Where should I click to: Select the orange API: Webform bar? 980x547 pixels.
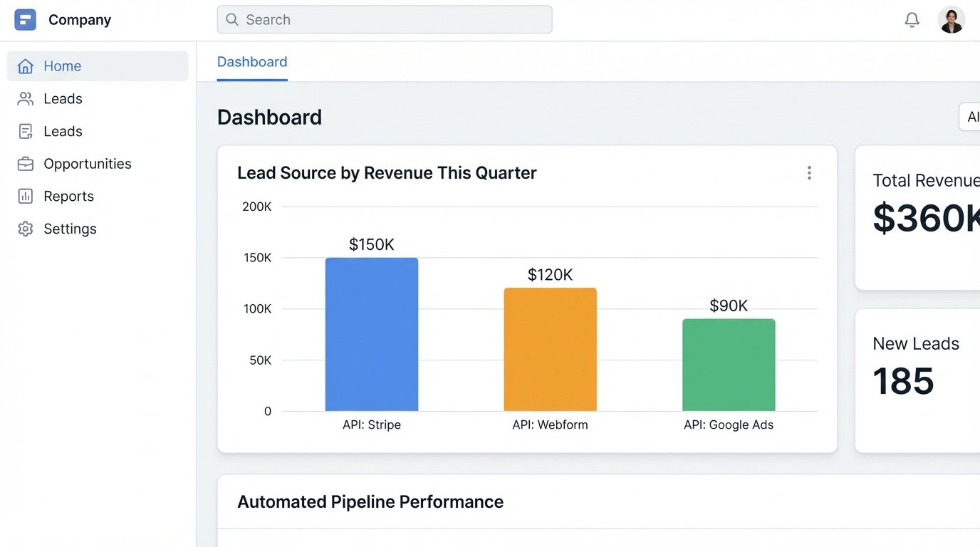[x=550, y=350]
